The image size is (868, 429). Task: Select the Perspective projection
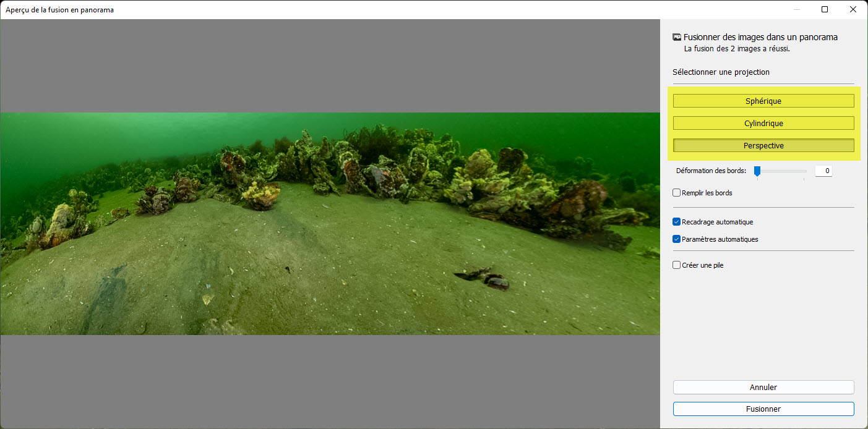click(x=763, y=146)
